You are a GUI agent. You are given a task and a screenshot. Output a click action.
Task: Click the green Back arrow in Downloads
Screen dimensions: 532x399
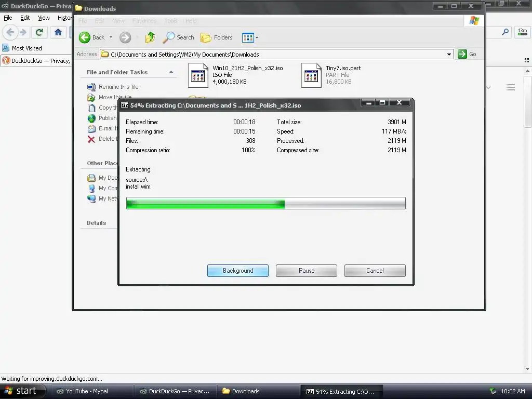(x=85, y=37)
